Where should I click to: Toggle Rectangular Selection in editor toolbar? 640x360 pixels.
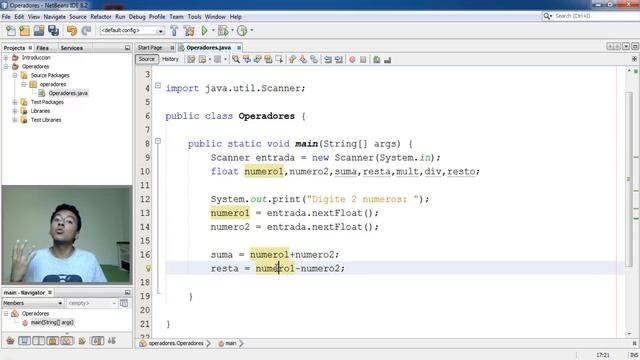(x=279, y=60)
